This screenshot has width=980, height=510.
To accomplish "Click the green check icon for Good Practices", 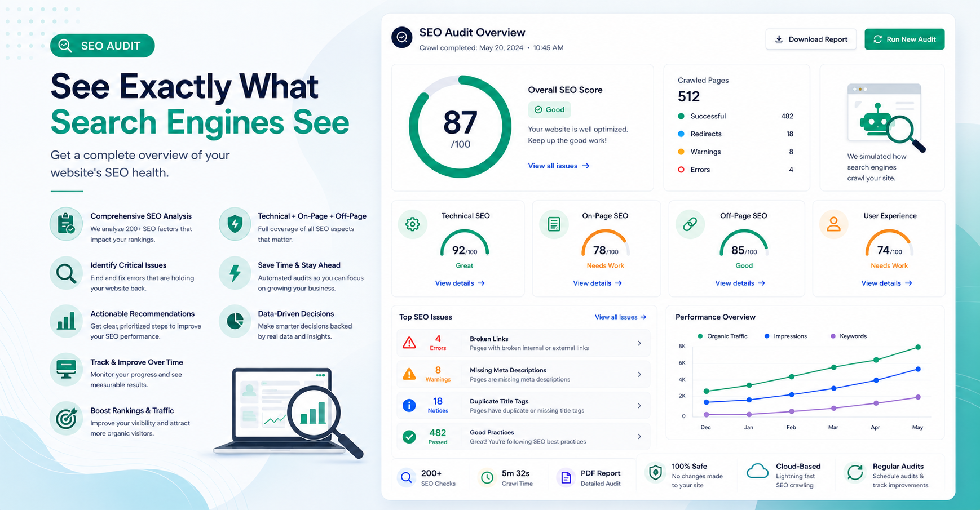I will click(x=409, y=437).
